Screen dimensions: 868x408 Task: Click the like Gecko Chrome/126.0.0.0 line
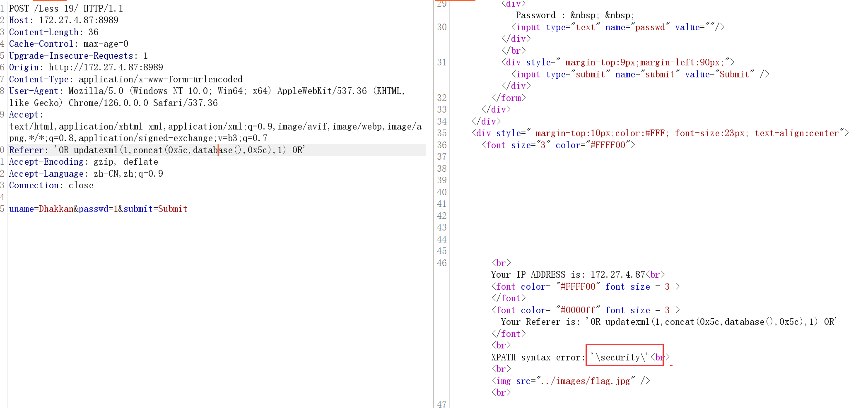[x=113, y=103]
